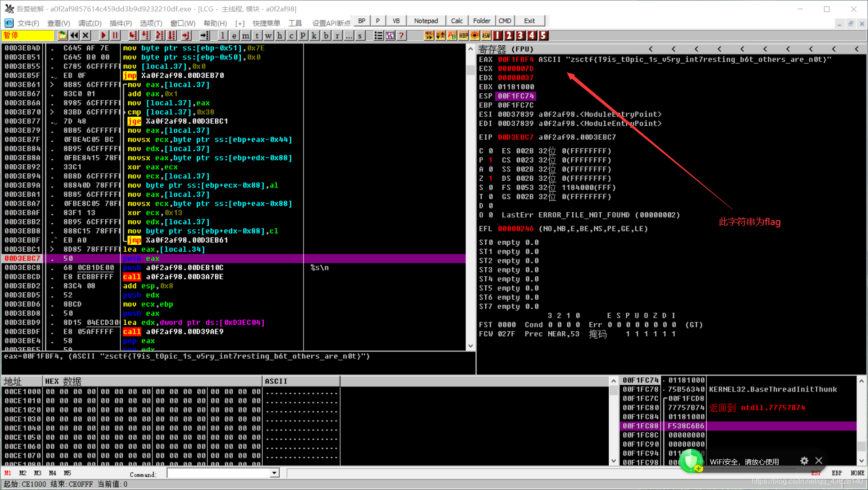Click the red number 5 toolbar button
Viewport: 868px width, 490px height.
(x=543, y=35)
